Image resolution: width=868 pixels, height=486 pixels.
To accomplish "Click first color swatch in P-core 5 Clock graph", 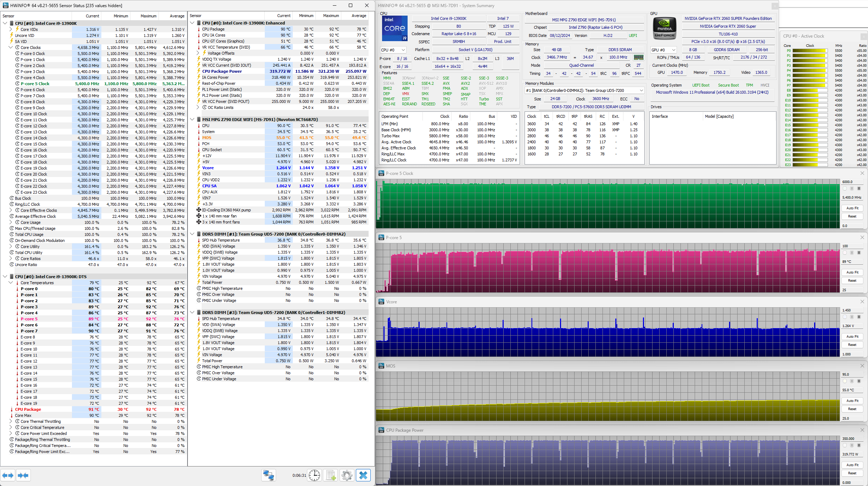I will pos(845,188).
